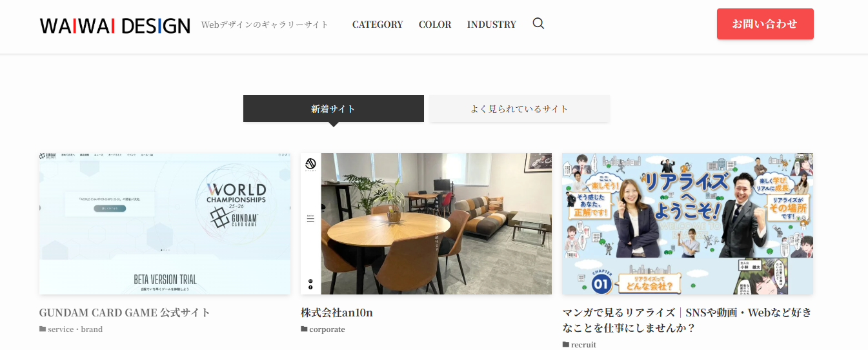Click folder icon beside recruit

pos(566,345)
